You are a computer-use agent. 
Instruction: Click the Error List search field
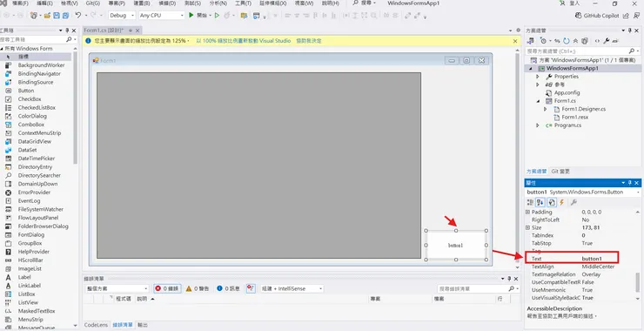coord(473,288)
